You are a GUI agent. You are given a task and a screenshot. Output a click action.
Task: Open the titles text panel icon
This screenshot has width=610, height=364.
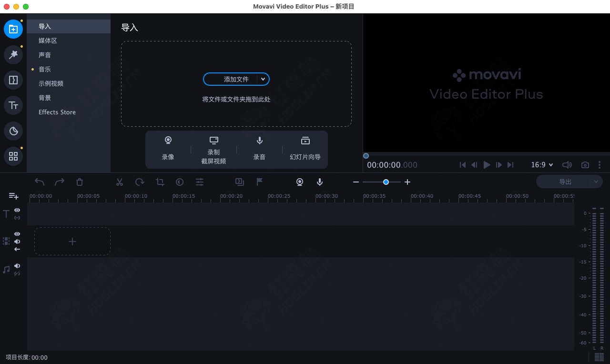pos(13,105)
